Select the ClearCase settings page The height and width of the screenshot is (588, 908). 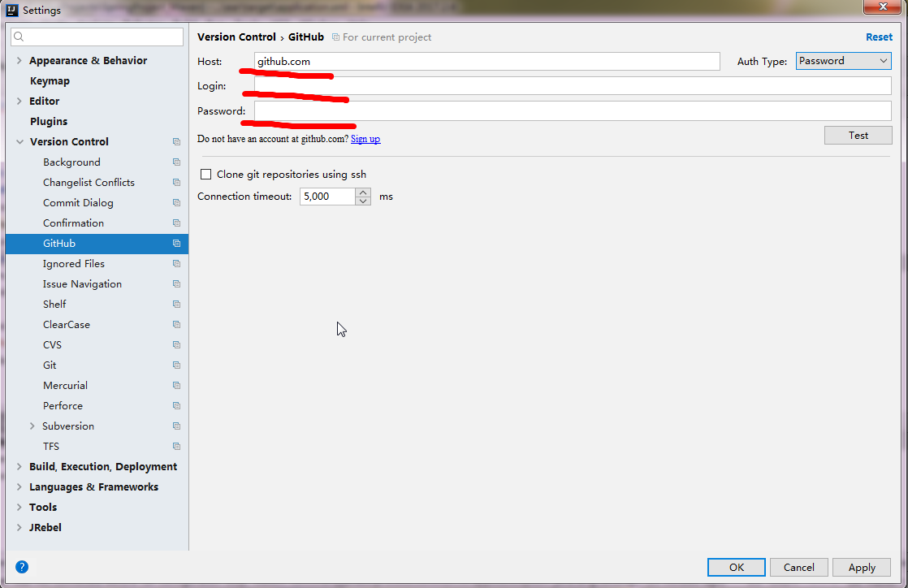pyautogui.click(x=67, y=324)
